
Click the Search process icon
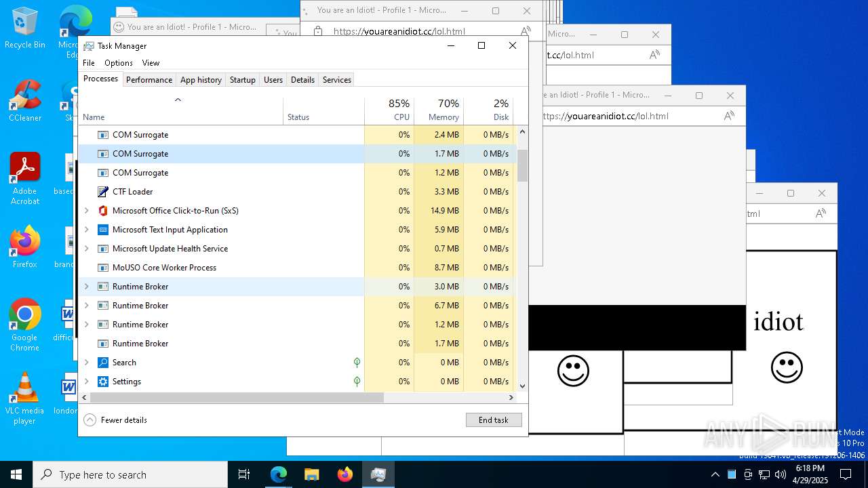pos(103,363)
